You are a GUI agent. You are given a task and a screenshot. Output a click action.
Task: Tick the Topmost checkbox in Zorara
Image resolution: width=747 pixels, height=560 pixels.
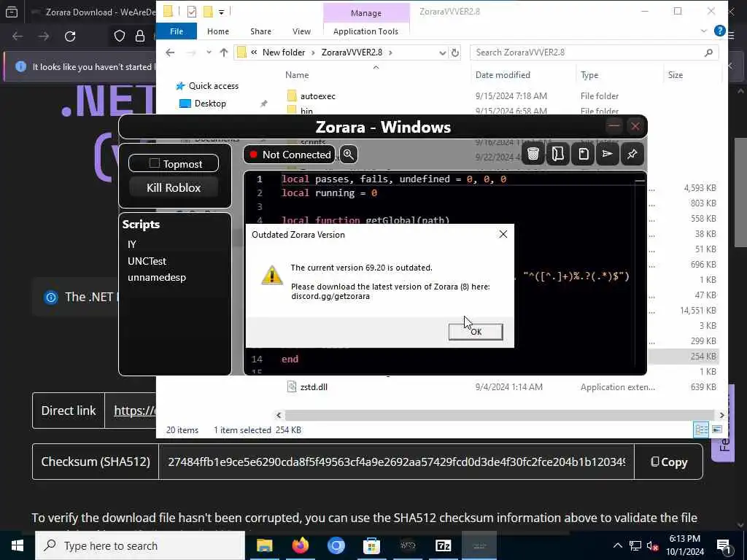(155, 163)
